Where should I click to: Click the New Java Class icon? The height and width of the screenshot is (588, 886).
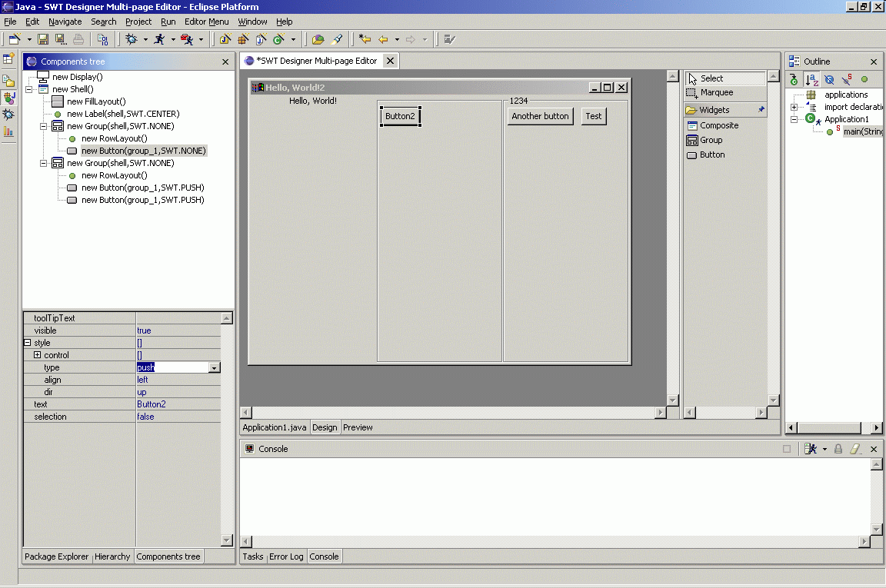point(278,39)
